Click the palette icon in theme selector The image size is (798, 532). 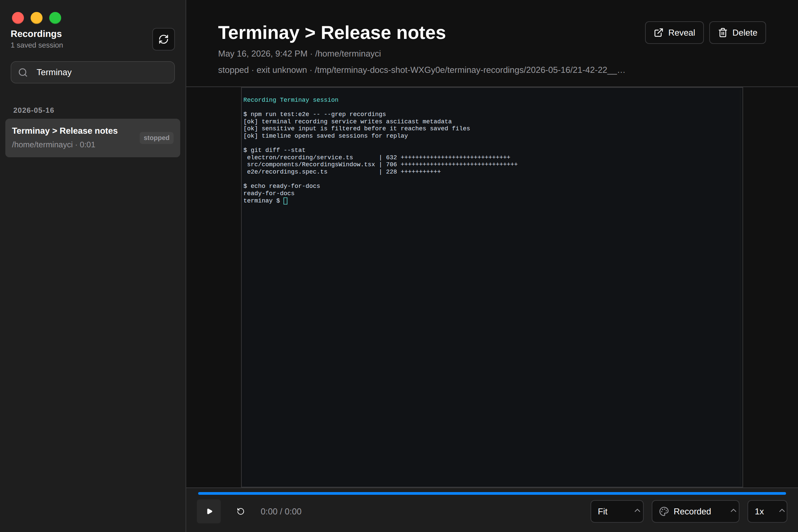(x=664, y=511)
